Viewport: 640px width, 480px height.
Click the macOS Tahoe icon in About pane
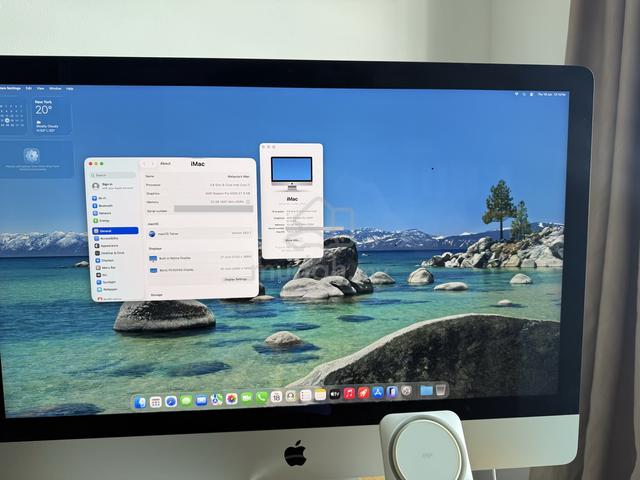tap(152, 234)
